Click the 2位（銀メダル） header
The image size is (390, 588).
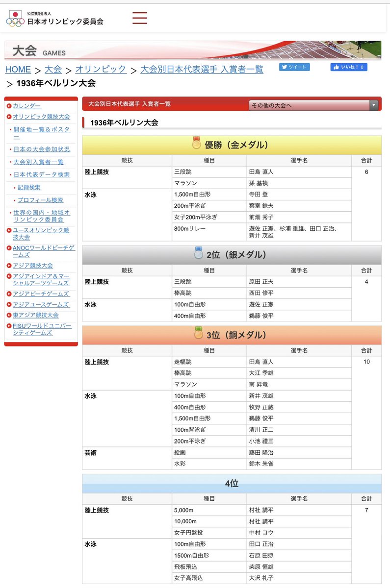point(232,255)
